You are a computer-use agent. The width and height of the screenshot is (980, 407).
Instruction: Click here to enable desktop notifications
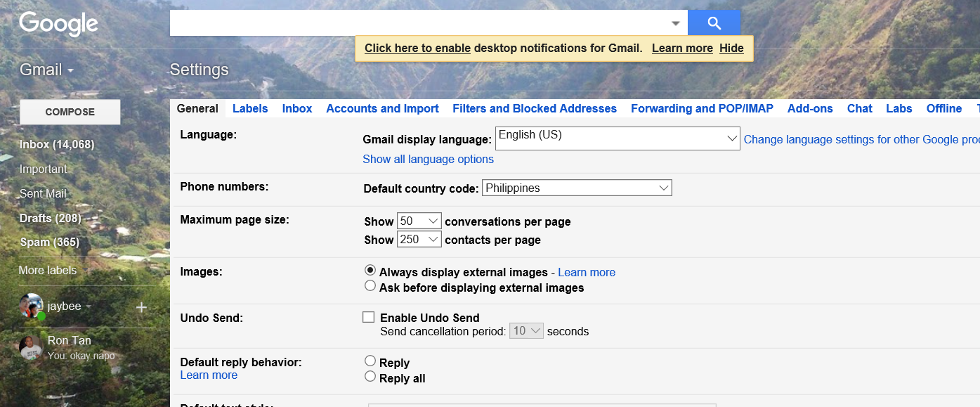pos(417,48)
